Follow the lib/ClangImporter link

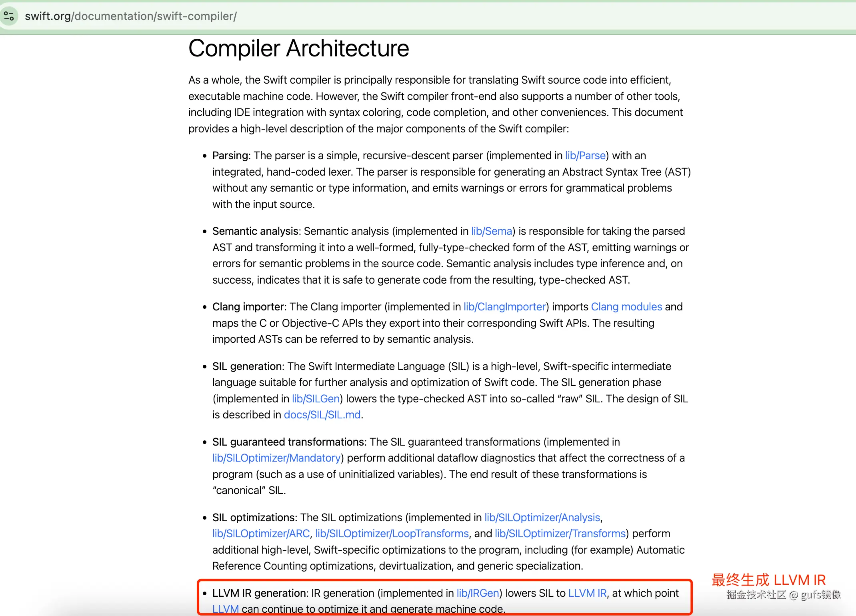[504, 307]
